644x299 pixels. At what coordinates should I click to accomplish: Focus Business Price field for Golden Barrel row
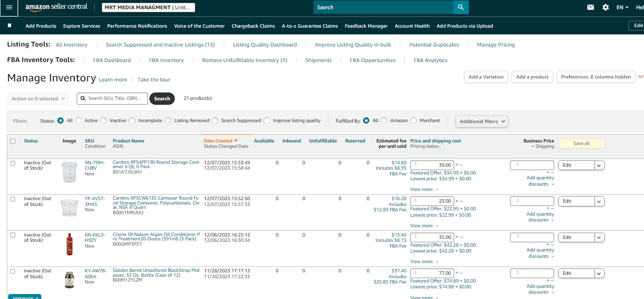coord(532,273)
